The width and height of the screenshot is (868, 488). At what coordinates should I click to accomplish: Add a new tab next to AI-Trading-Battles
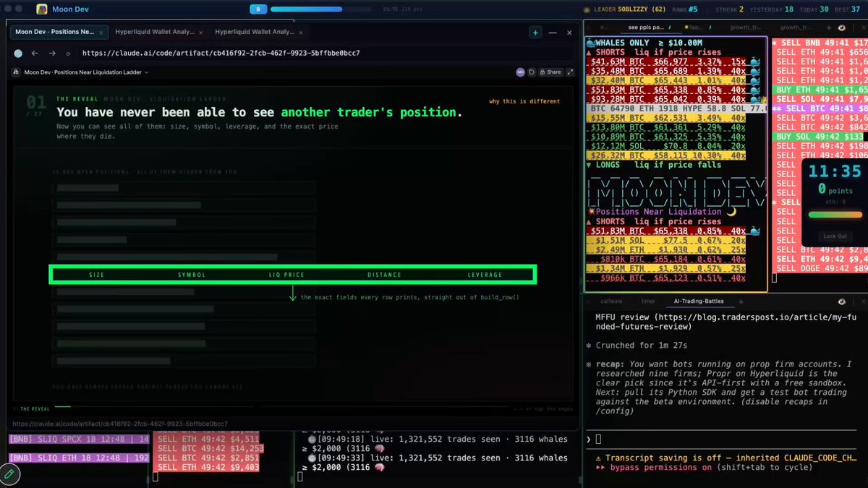(x=741, y=301)
